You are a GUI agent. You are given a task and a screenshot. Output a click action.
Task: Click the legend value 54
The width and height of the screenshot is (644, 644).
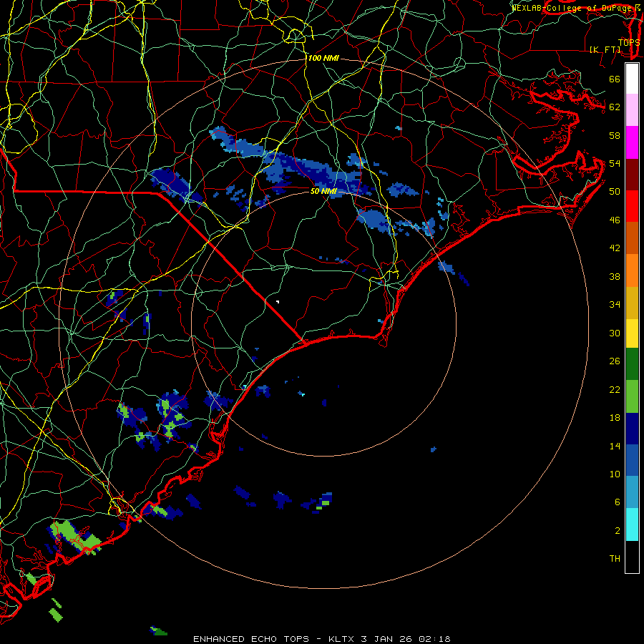(615, 163)
